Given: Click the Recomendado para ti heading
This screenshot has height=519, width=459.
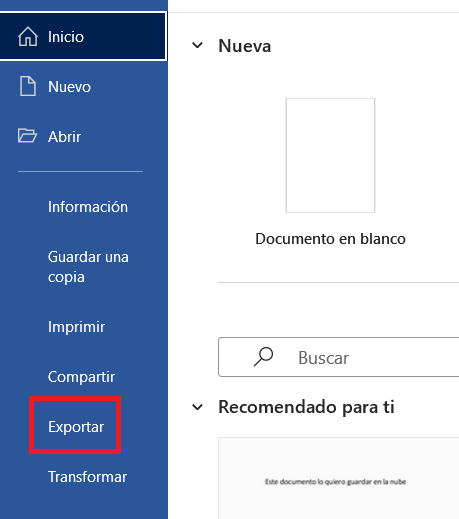Looking at the screenshot, I should 306,407.
